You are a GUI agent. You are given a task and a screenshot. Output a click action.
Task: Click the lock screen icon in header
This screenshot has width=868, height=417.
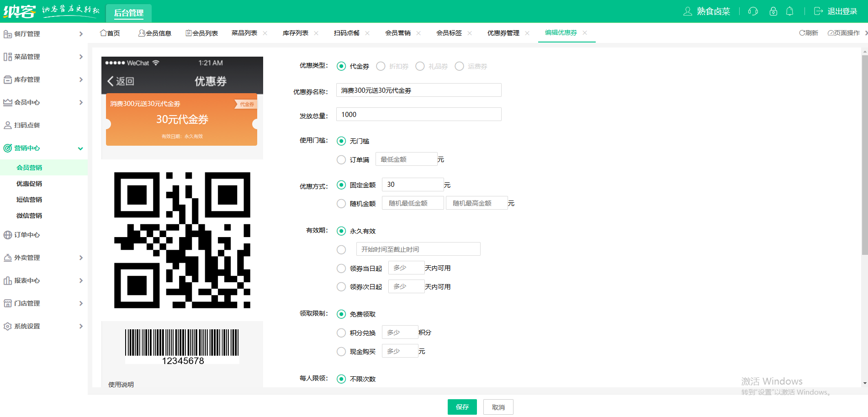773,11
